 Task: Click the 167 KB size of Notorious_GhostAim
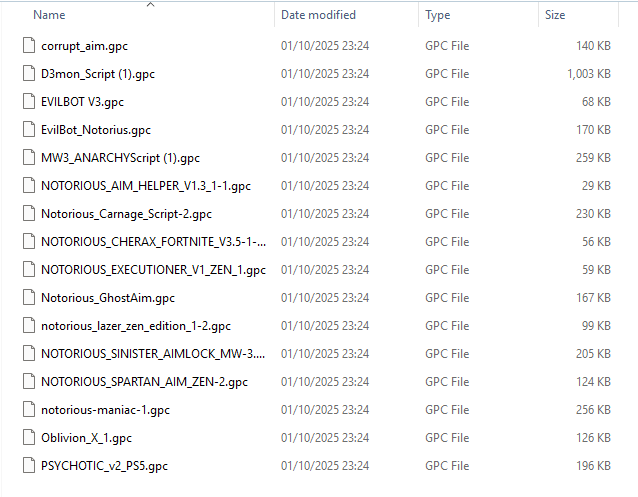[593, 298]
